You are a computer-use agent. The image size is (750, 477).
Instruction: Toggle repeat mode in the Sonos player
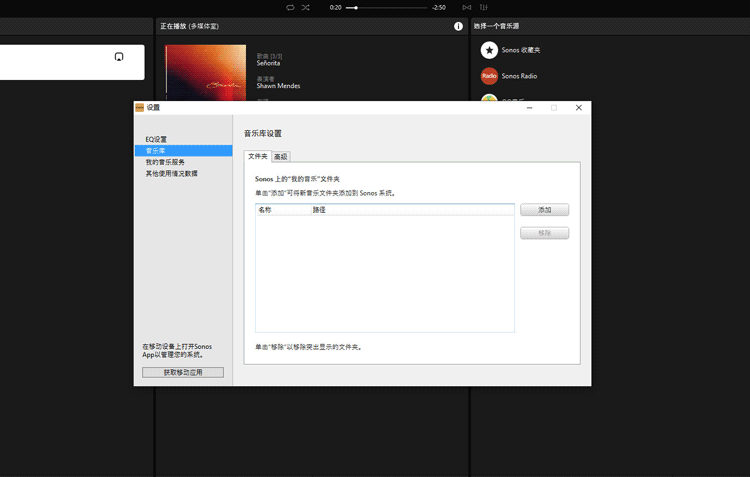click(290, 7)
